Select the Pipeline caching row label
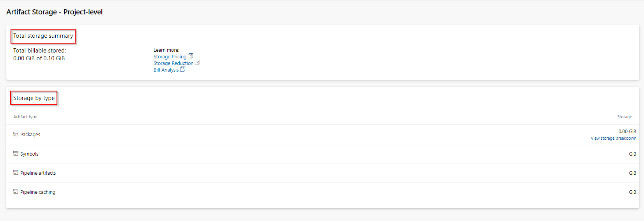 click(x=38, y=192)
